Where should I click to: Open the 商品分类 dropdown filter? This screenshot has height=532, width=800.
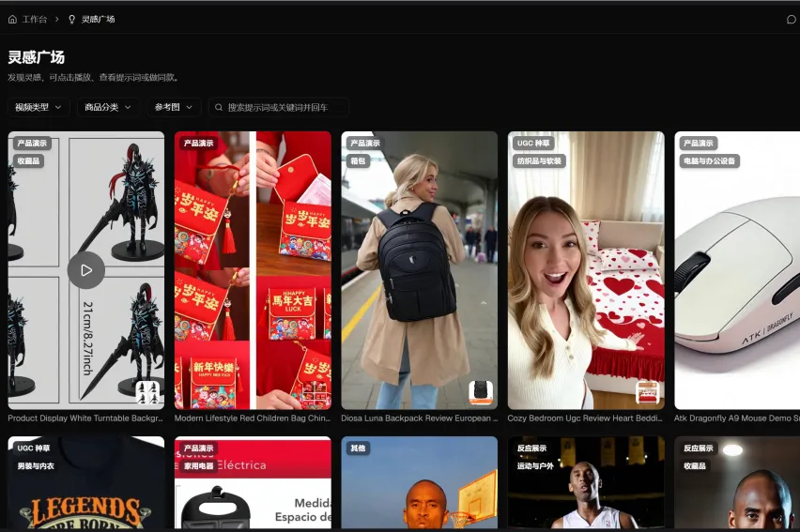108,107
